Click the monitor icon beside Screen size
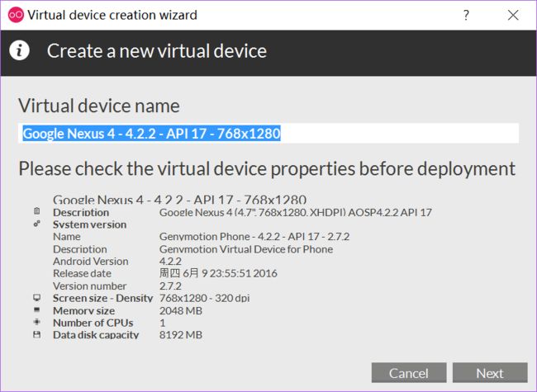The image size is (537, 392). [37, 298]
